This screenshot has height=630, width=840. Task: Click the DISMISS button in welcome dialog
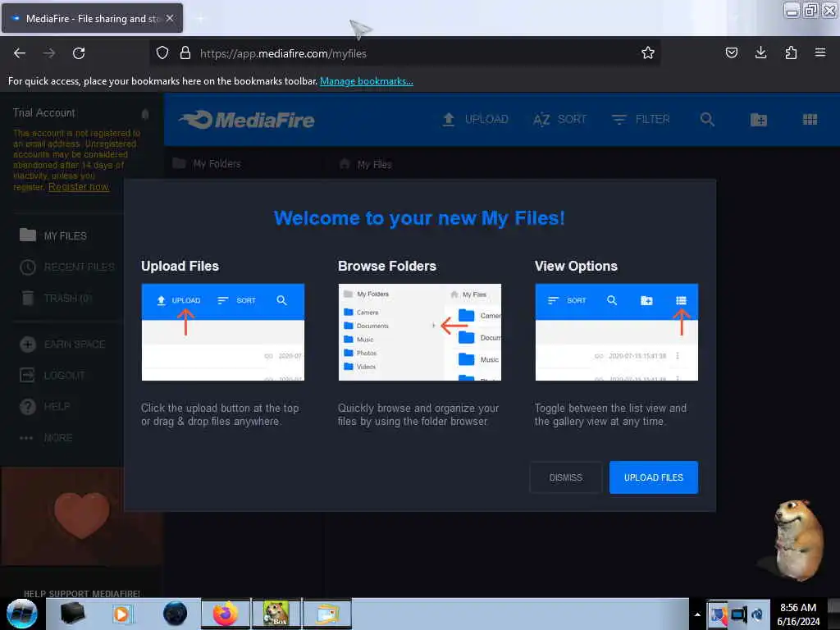click(x=565, y=477)
